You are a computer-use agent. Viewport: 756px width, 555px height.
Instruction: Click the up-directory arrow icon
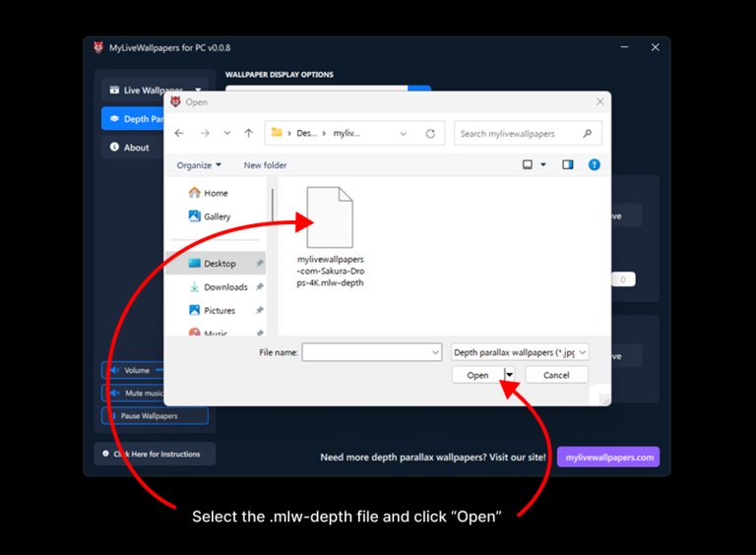click(x=249, y=134)
